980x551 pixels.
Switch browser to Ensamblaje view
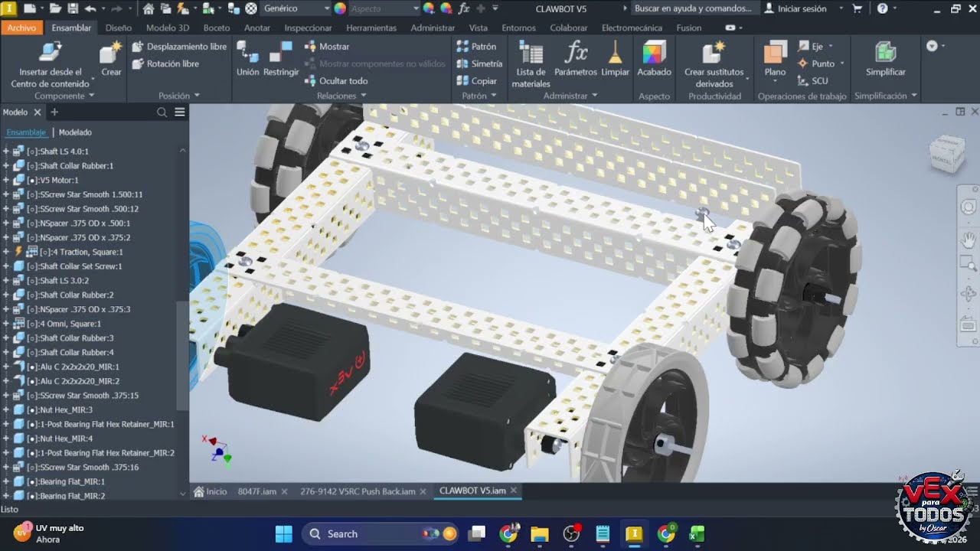(26, 132)
